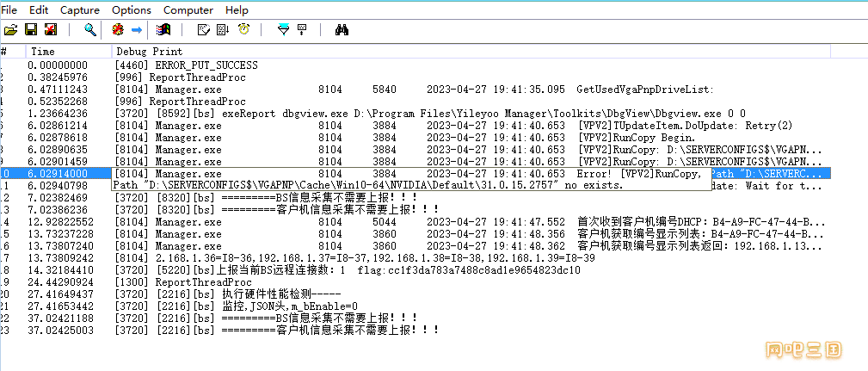Toggle the Capture Events Windows flag icon
Image resolution: width=868 pixels, height=371 pixels.
coord(163,30)
